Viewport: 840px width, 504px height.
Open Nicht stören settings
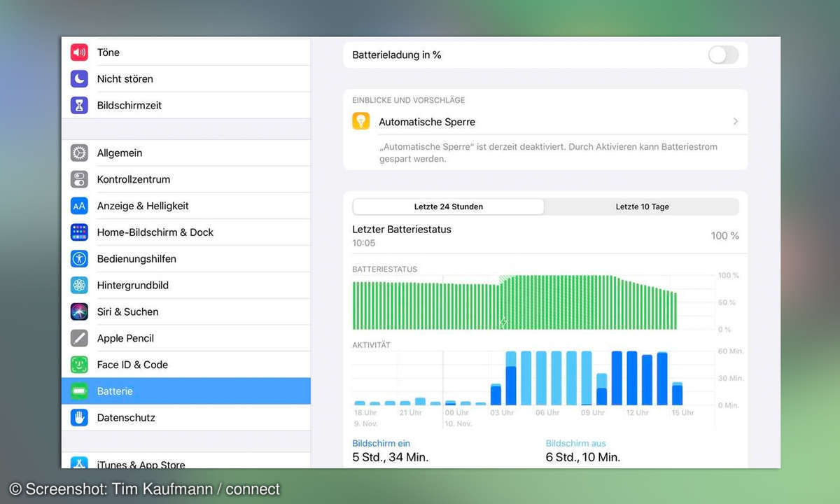[x=186, y=78]
